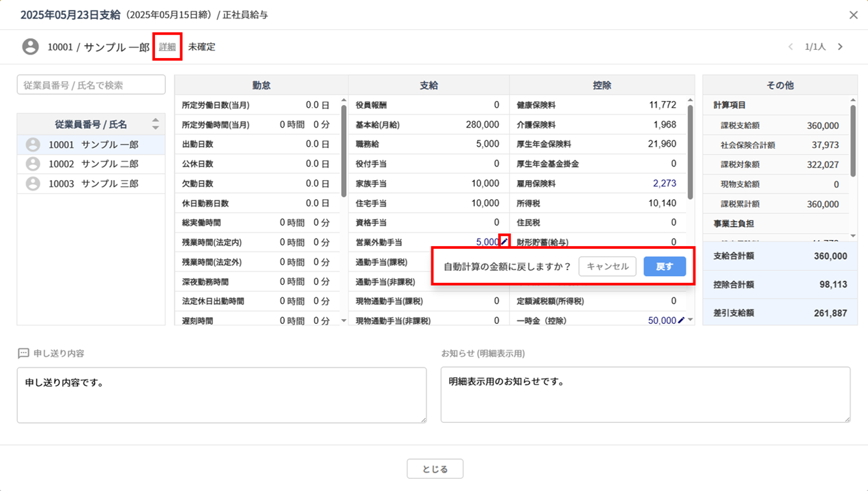This screenshot has height=491, width=868.
Task: Click the 資格手当 label
Action: 372,222
